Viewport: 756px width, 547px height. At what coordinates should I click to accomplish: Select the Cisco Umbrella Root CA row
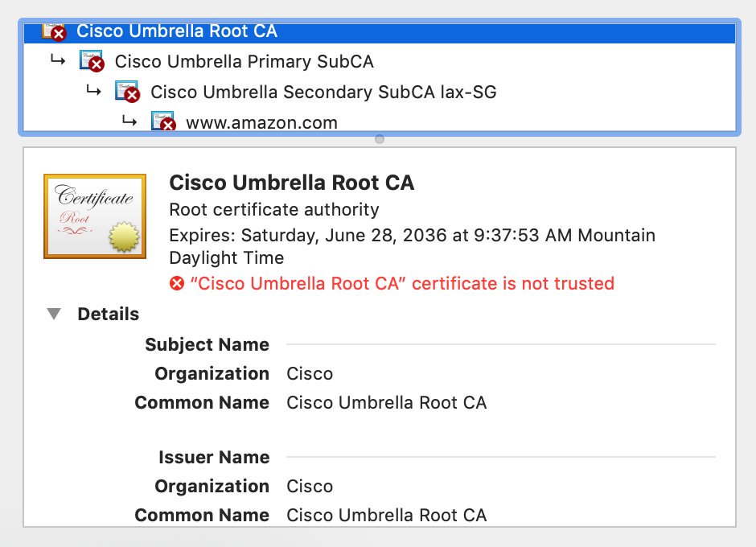click(x=380, y=32)
